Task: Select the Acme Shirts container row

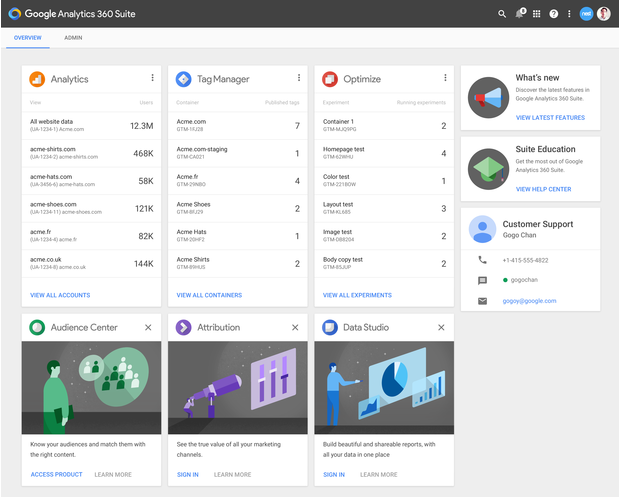Action: (x=238, y=263)
